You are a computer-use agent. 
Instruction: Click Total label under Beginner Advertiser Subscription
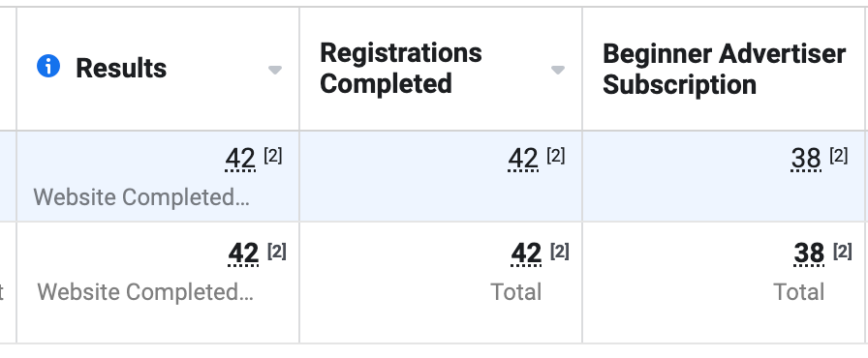pyautogui.click(x=799, y=291)
